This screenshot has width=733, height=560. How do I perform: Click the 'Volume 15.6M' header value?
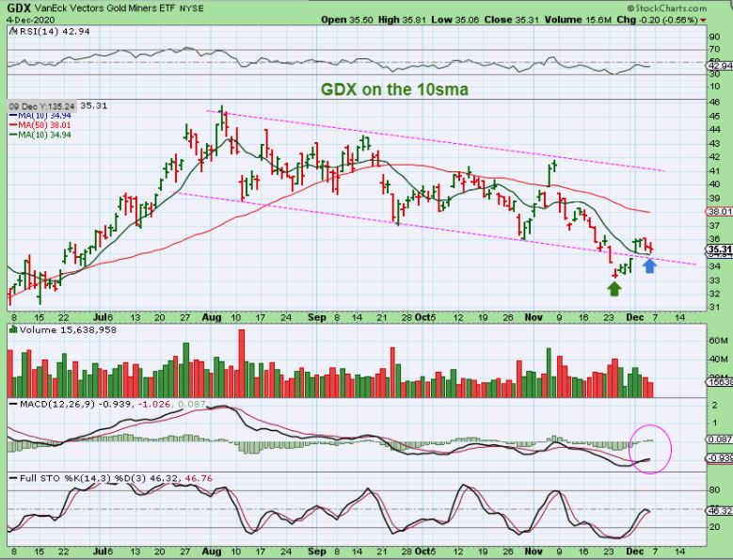578,20
